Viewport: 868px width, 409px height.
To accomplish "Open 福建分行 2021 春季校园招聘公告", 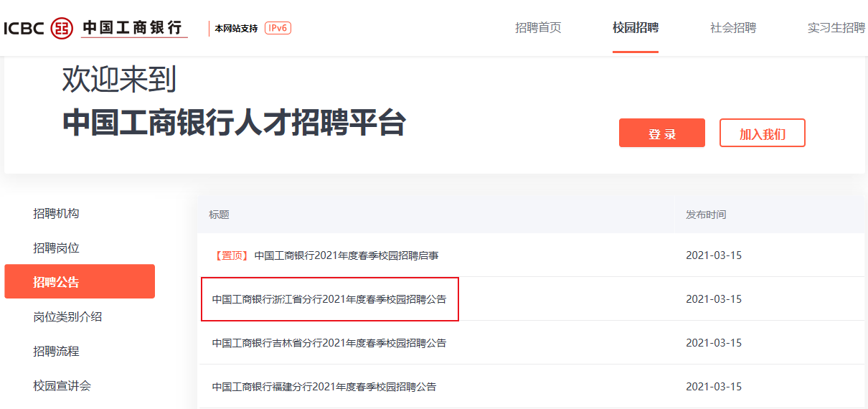I will (x=324, y=387).
